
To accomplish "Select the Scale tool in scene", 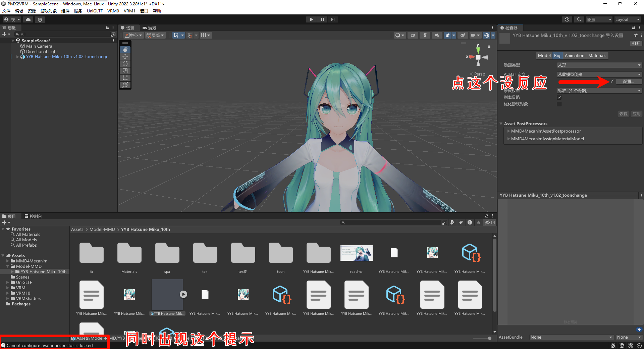I will click(125, 71).
